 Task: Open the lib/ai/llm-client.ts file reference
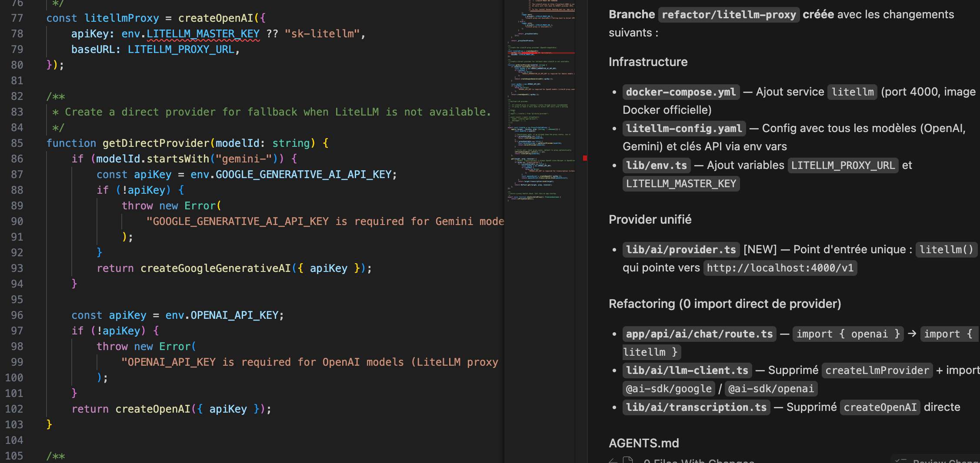[x=687, y=370]
